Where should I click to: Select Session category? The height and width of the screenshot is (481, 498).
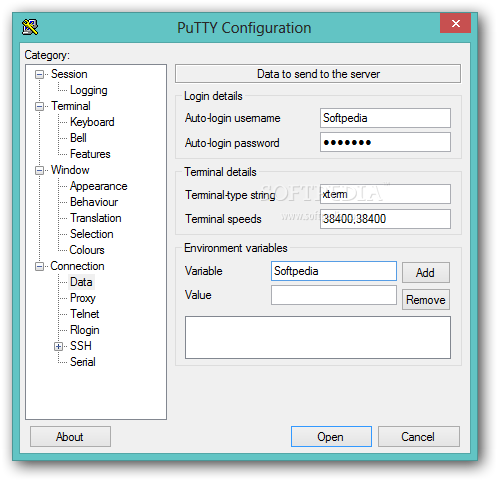(69, 74)
